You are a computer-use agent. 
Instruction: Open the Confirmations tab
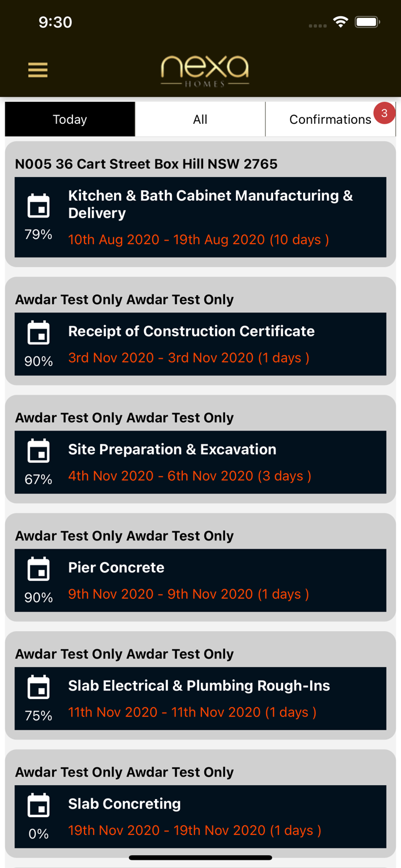pos(330,120)
